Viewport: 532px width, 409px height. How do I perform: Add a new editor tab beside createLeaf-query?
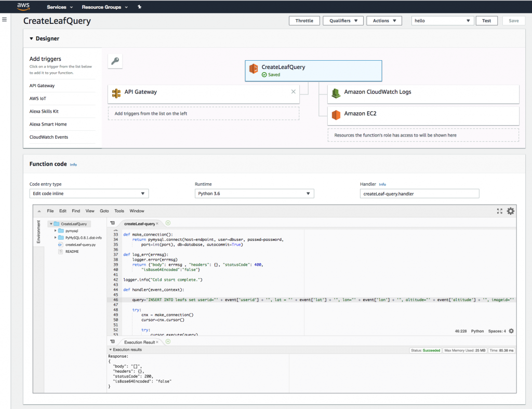click(x=168, y=223)
